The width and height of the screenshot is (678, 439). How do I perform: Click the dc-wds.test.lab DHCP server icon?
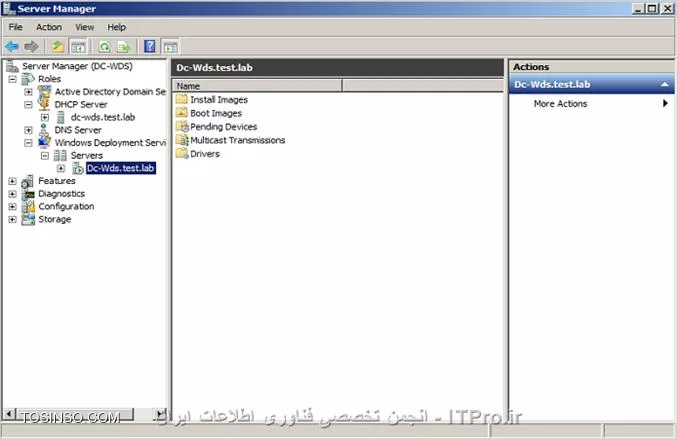(61, 117)
